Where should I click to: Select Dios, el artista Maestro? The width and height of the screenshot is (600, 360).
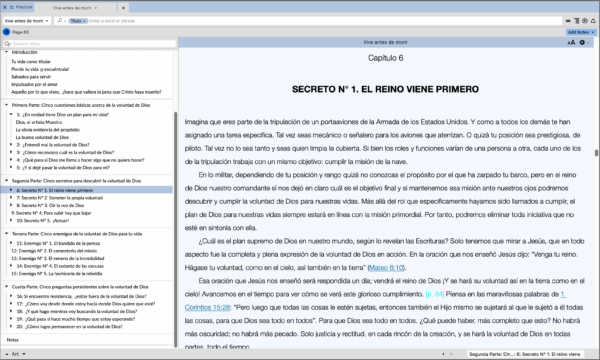39,122
